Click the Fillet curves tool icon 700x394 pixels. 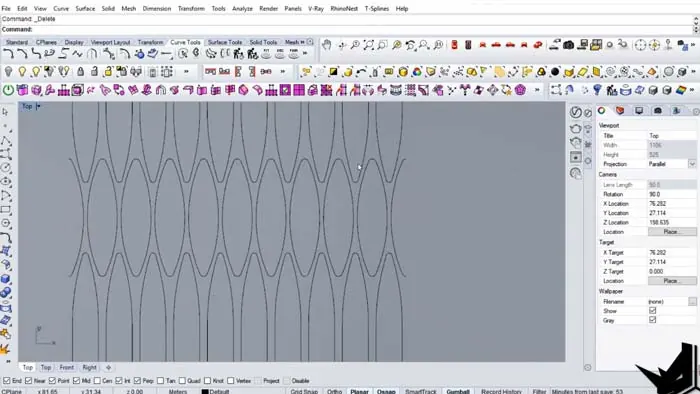click(8, 54)
